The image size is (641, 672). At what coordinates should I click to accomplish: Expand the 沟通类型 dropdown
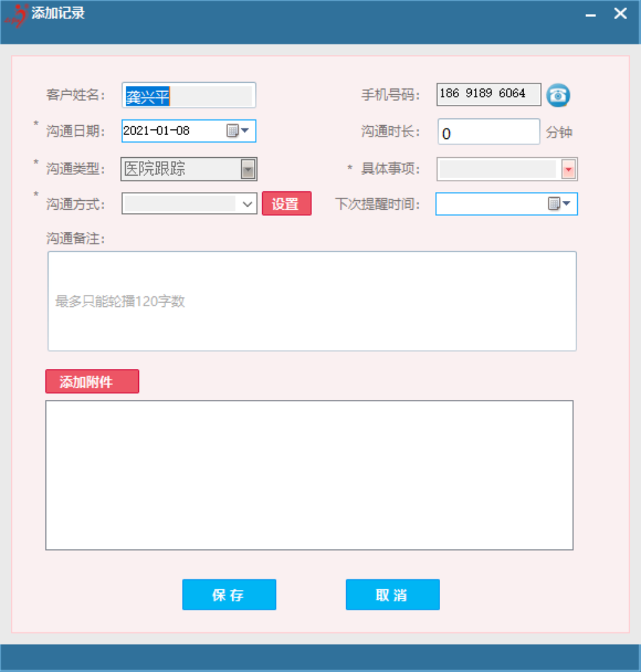[248, 169]
